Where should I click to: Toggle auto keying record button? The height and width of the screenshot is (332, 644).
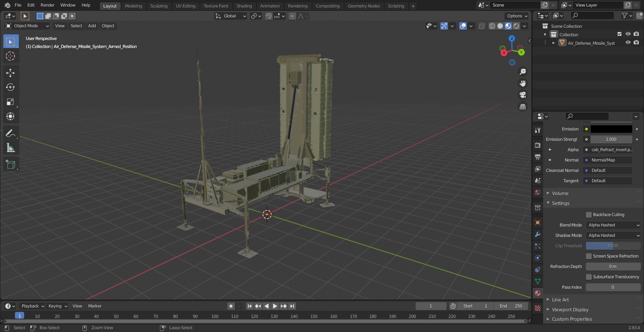coord(231,306)
